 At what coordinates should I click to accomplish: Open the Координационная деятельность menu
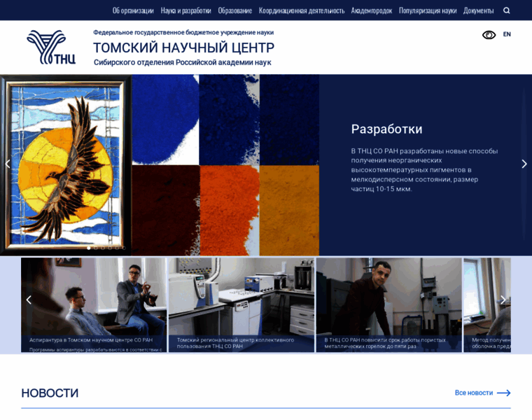tap(302, 10)
